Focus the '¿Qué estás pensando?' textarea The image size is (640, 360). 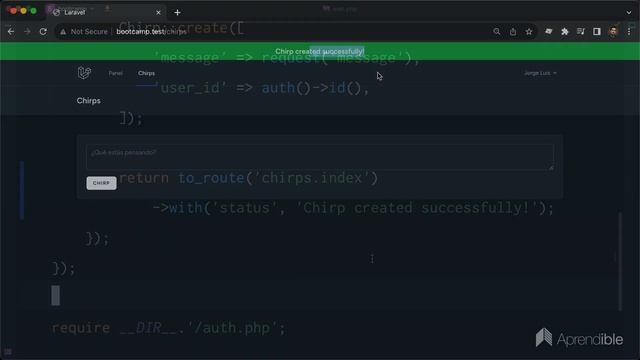point(320,157)
